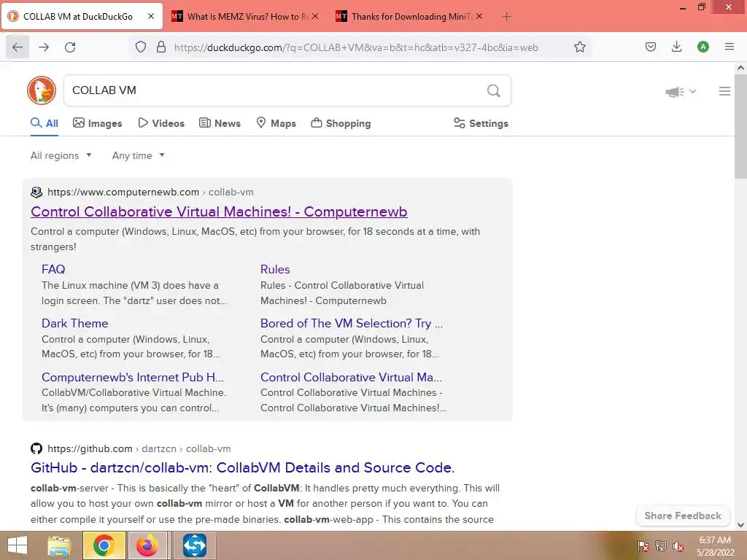Open the tracking protection shield icon
Screen dimensions: 747x560
[x=141, y=47]
